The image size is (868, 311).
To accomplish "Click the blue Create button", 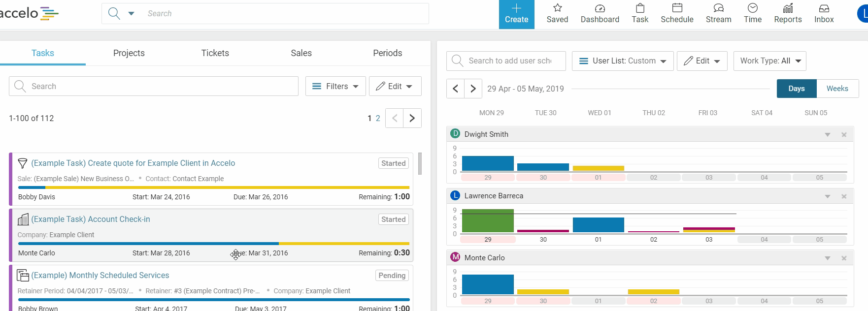I will click(x=516, y=14).
